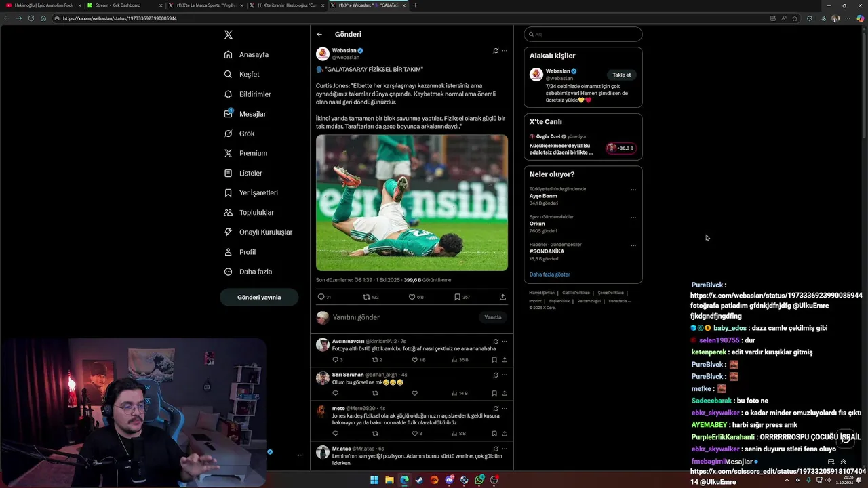The width and height of the screenshot is (868, 488).
Task: Open Hizmet Şartları footer link
Action: point(542,293)
